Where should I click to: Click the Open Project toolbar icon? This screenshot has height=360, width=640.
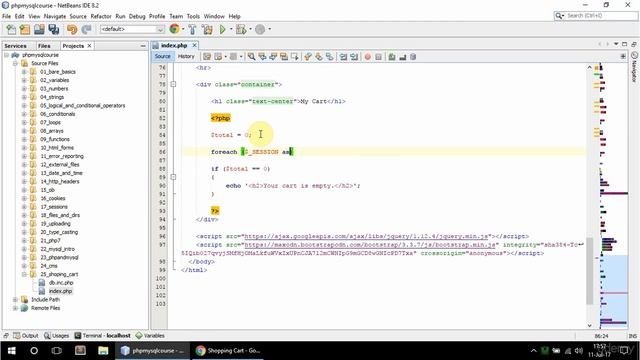39,29
